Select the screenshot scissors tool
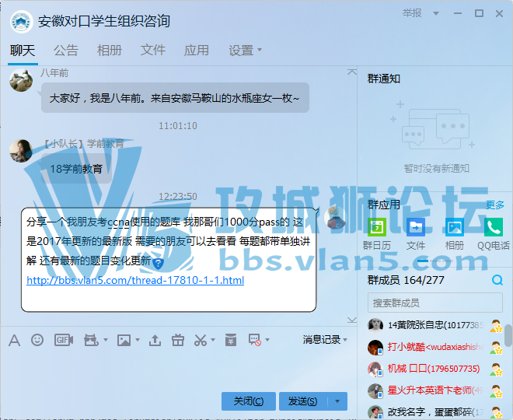This screenshot has width=513, height=420. [x=201, y=340]
